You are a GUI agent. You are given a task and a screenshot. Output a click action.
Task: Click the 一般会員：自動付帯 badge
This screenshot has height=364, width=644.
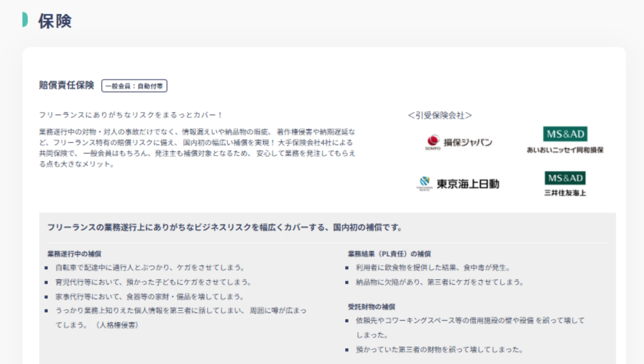134,86
